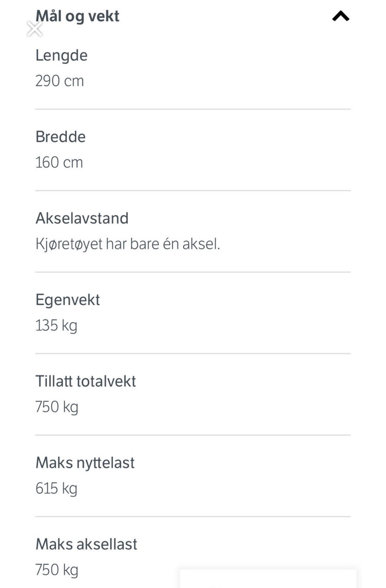Close the overlay with the X icon

tap(35, 29)
